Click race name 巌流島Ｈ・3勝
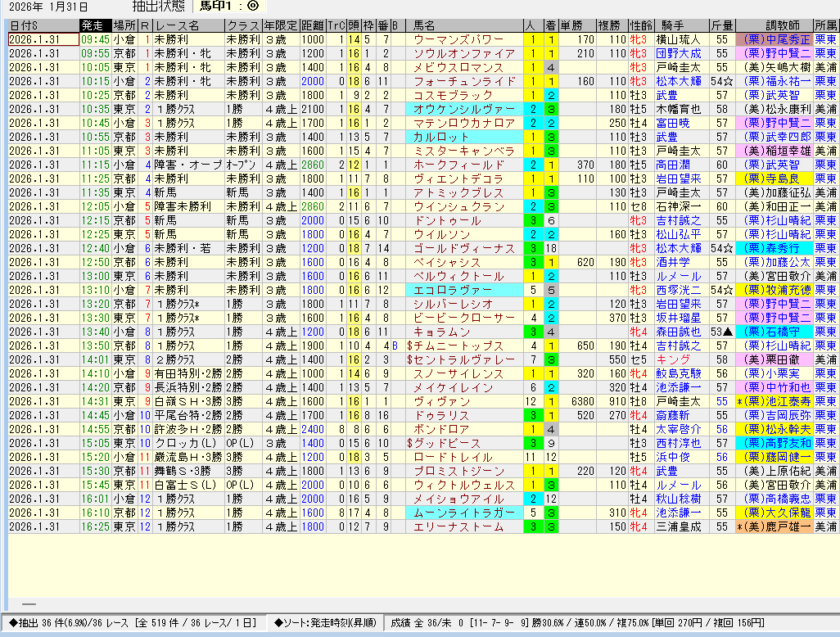This screenshot has height=637, width=840. [x=188, y=458]
